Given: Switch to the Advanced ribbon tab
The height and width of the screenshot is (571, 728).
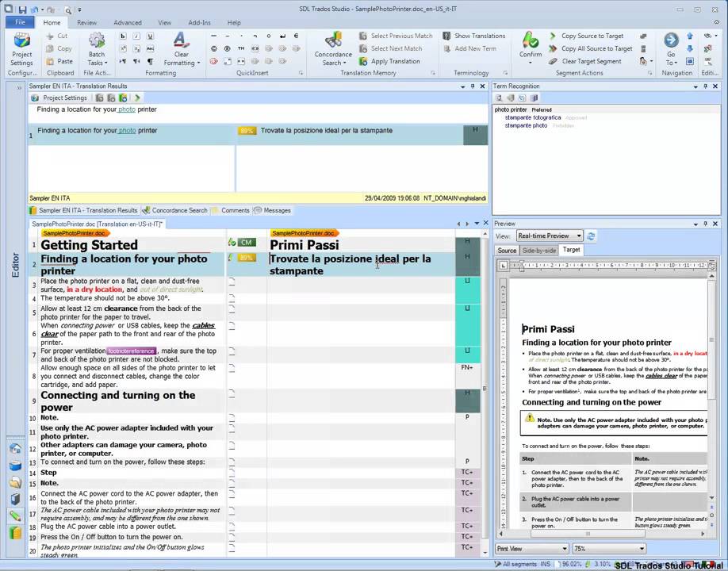Looking at the screenshot, I should click(x=128, y=22).
